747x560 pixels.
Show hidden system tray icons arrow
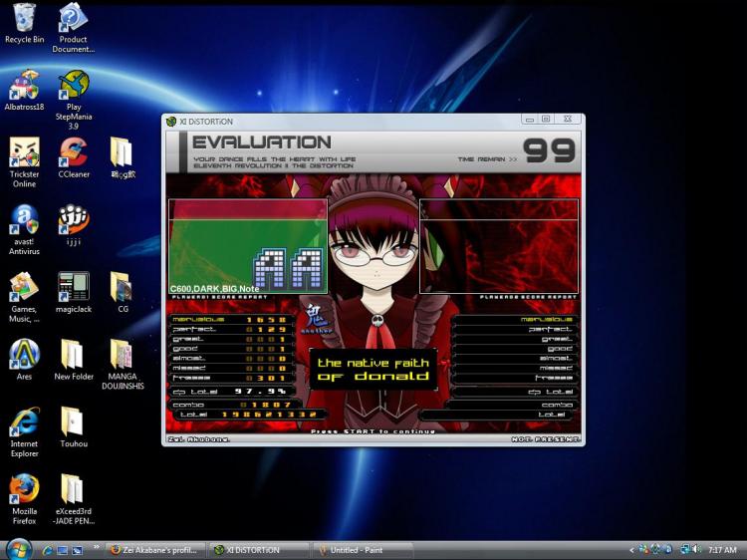pos(631,550)
